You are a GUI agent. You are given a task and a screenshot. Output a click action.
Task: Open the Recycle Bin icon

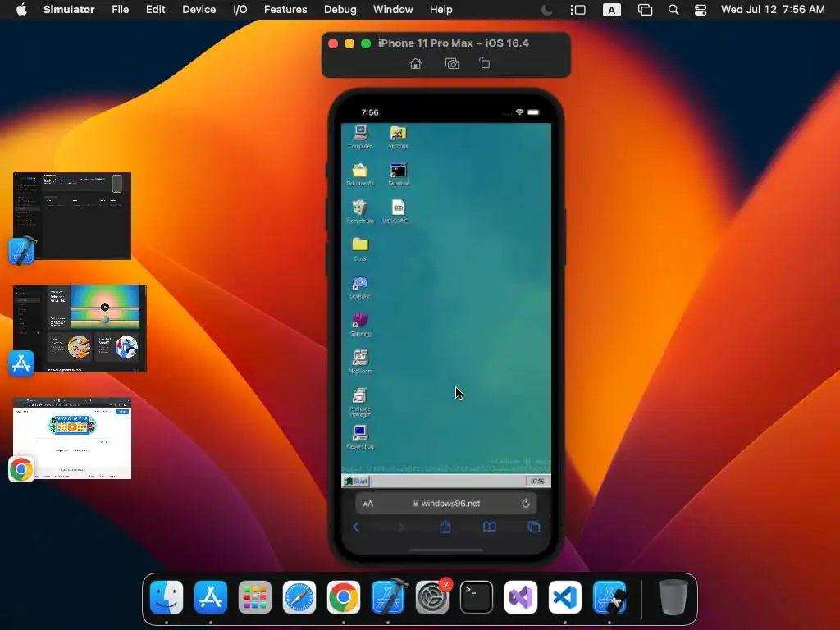(x=360, y=212)
